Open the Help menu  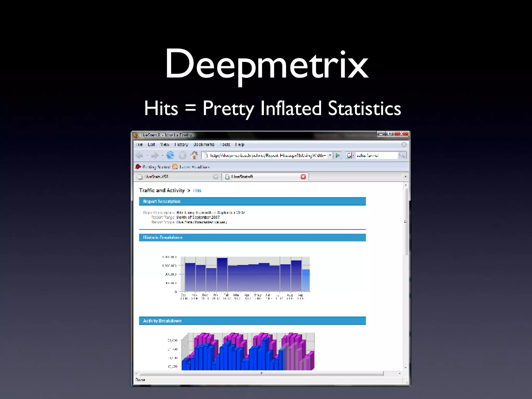click(240, 144)
